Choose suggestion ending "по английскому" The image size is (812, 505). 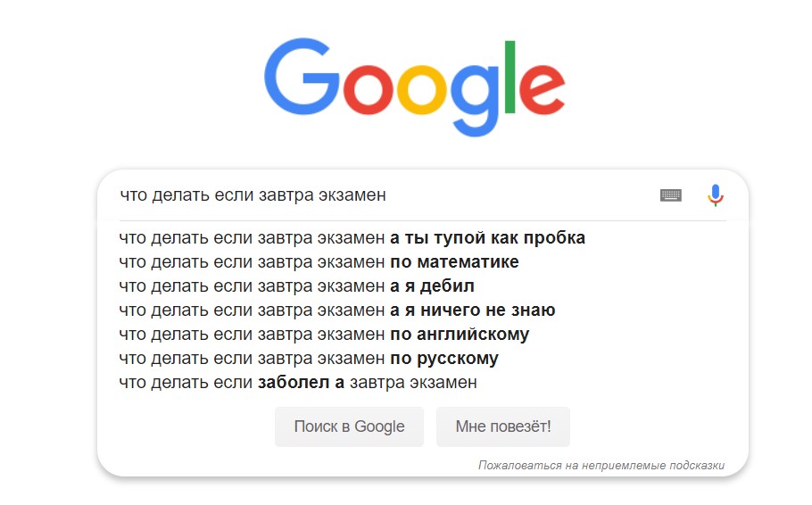coord(324,335)
